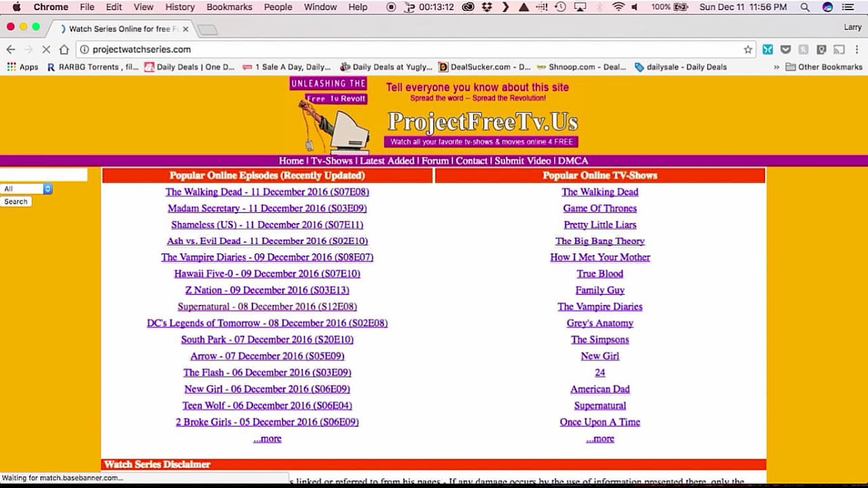Open Game Of Thrones show link

[x=600, y=208]
